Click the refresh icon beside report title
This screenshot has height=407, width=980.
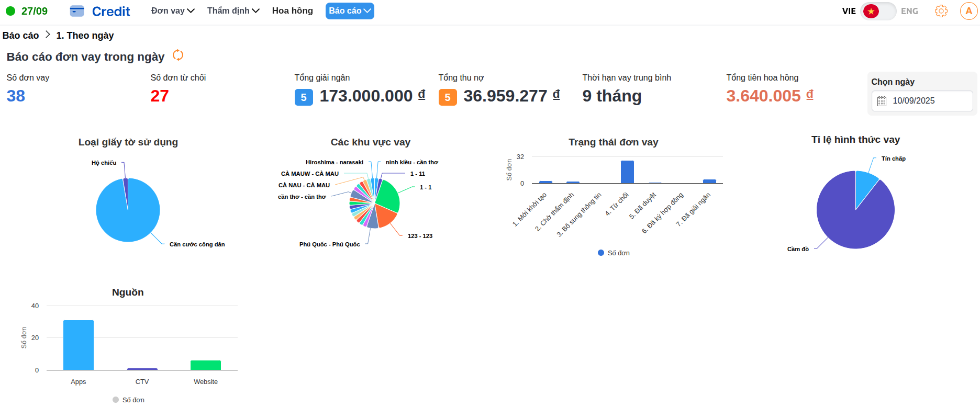[x=178, y=55]
